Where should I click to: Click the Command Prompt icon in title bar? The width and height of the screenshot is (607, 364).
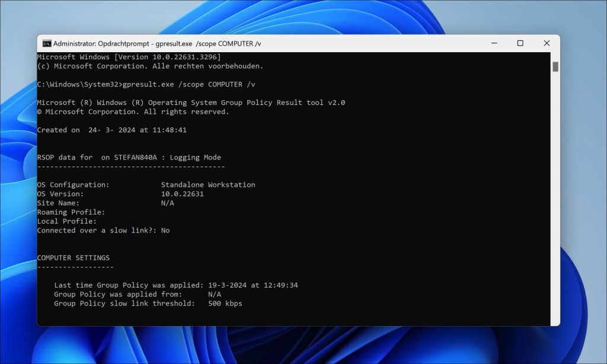[47, 43]
